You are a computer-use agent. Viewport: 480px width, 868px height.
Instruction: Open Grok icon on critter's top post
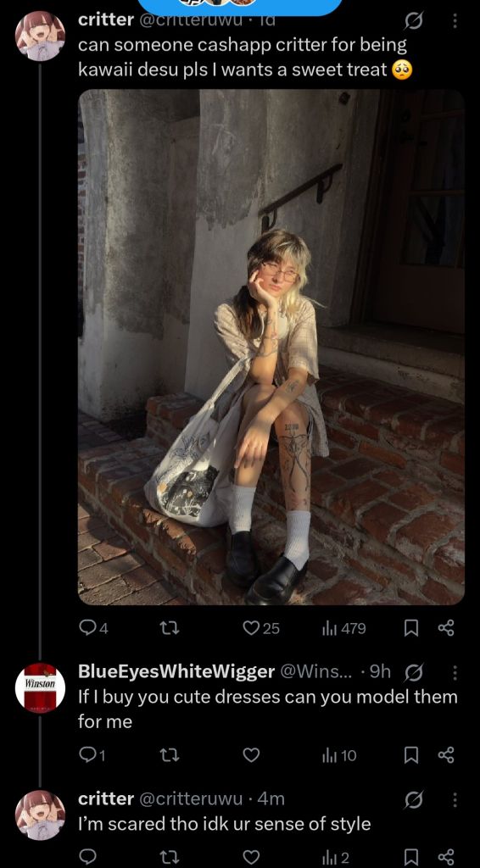[414, 21]
